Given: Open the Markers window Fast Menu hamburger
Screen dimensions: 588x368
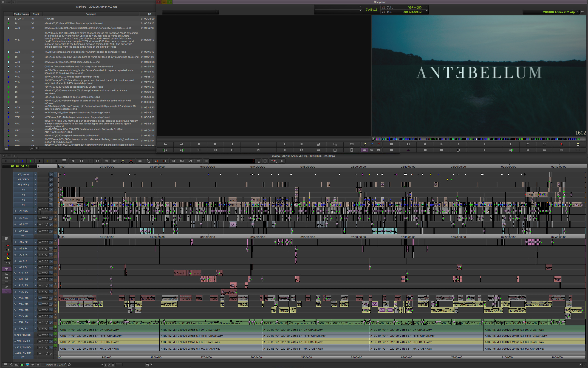Looking at the screenshot, I should [6, 148].
